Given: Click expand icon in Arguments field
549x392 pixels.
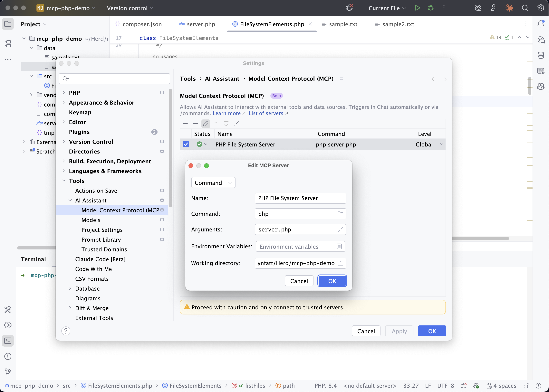Looking at the screenshot, I should coord(340,229).
